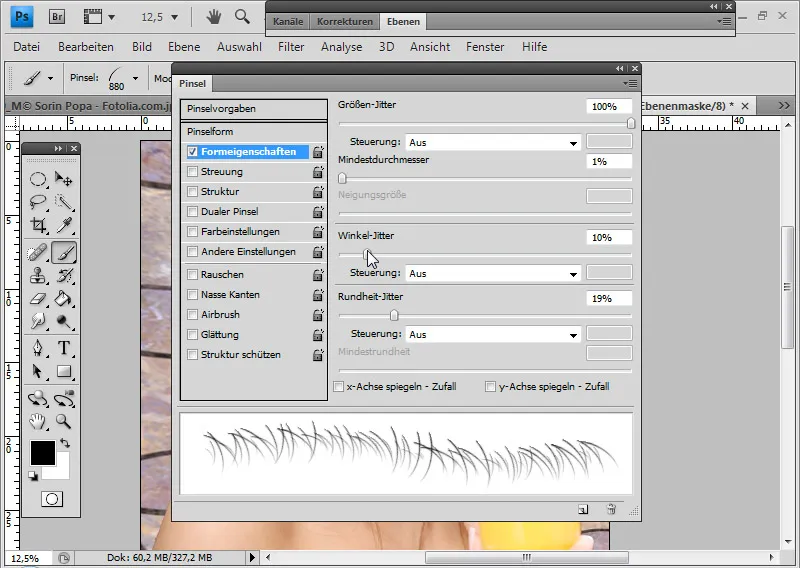Select the 3D Camera Orbit tool

[64, 398]
